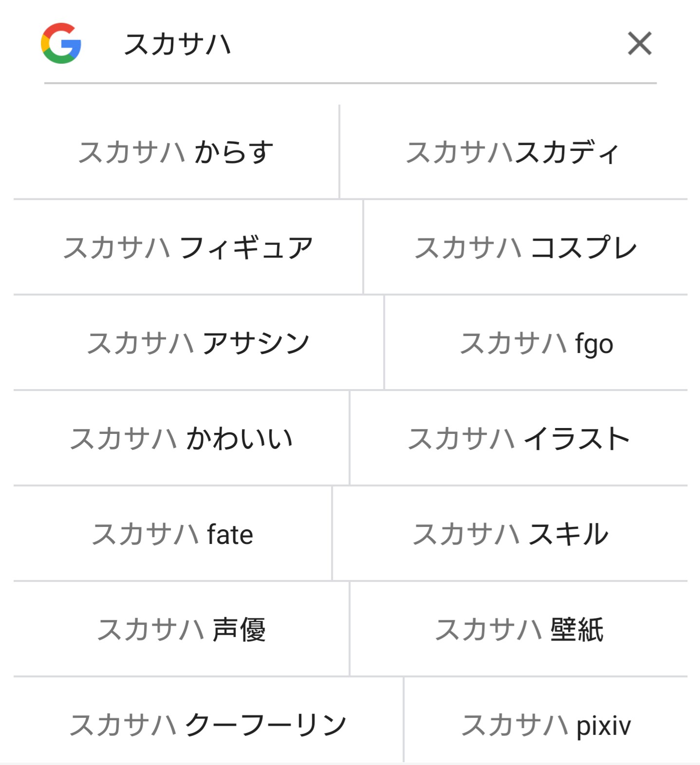Select the スカサハ からす suggestion
700x765 pixels.
[x=176, y=152]
